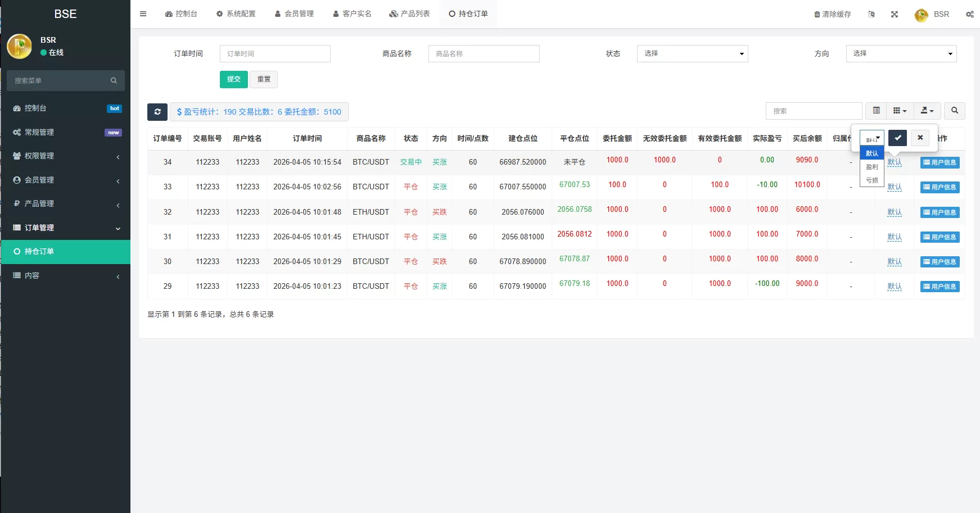Confirm the edit with the checkmark button
The height and width of the screenshot is (513, 980).
[x=897, y=138]
